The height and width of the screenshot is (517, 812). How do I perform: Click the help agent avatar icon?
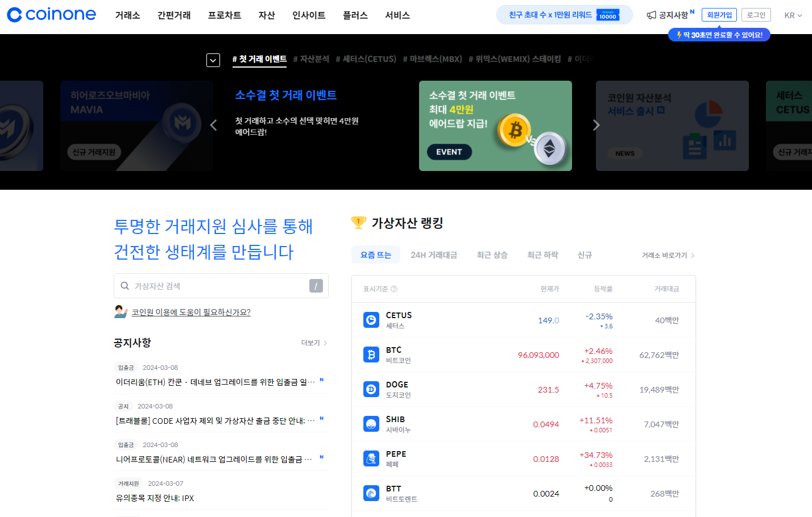pyautogui.click(x=121, y=311)
